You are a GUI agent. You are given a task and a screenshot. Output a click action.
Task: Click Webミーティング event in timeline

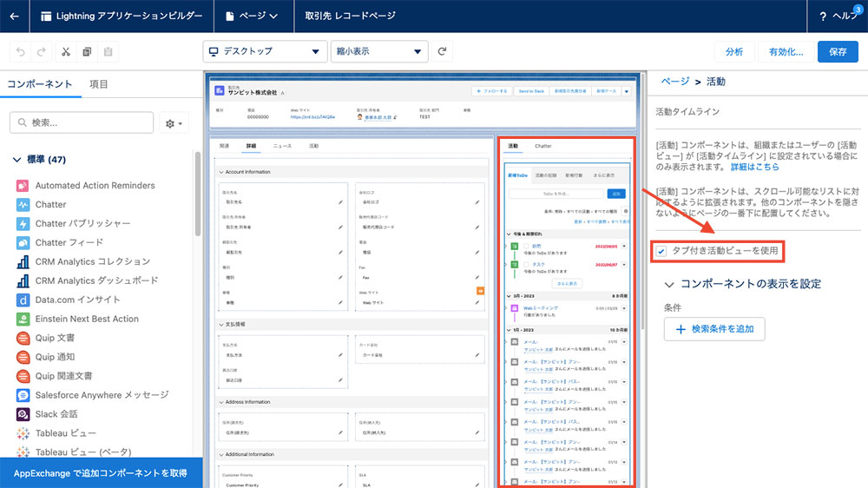coord(541,308)
